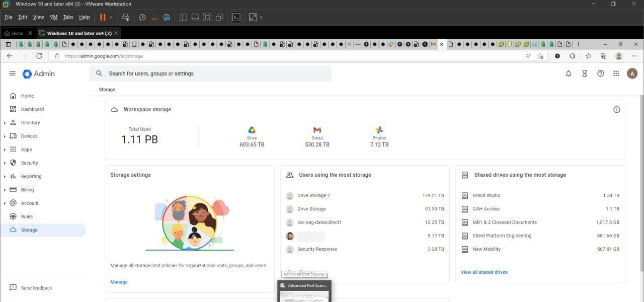Revert the VM to its snapshot
Image resolution: width=644 pixels, height=302 pixels.
point(154,17)
